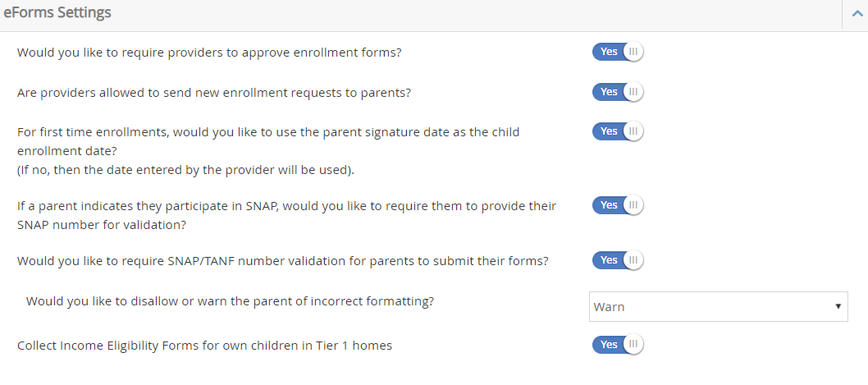Collapse the eForms Settings panel chevron
The image size is (868, 385).
point(857,14)
